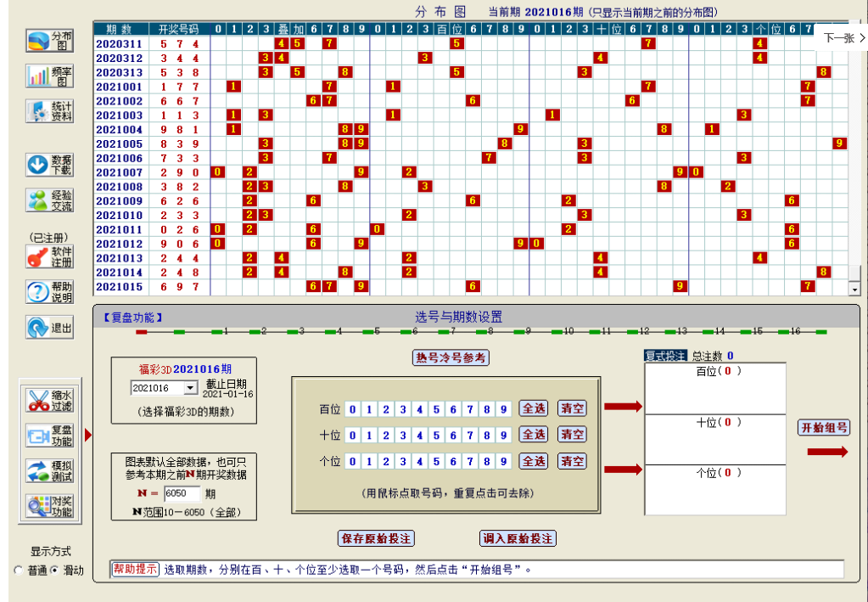Open the 缩水过滤 scissors filter tool
Screen dimensions: 868x602
tap(49, 401)
